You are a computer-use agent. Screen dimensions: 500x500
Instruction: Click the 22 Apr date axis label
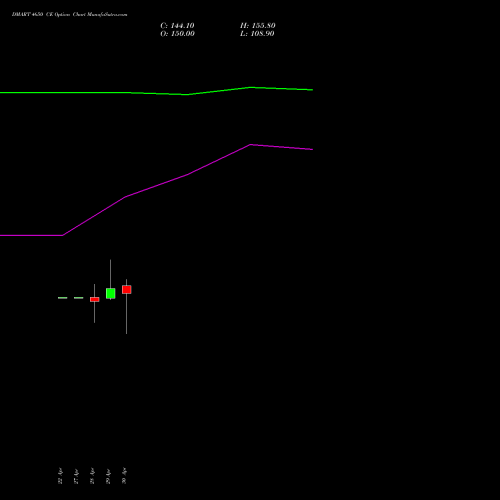click(60, 476)
